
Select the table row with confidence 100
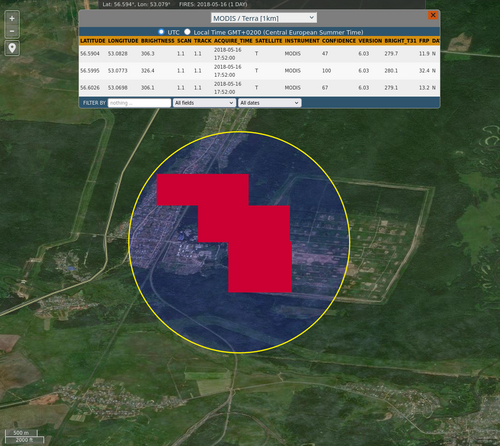[x=259, y=71]
